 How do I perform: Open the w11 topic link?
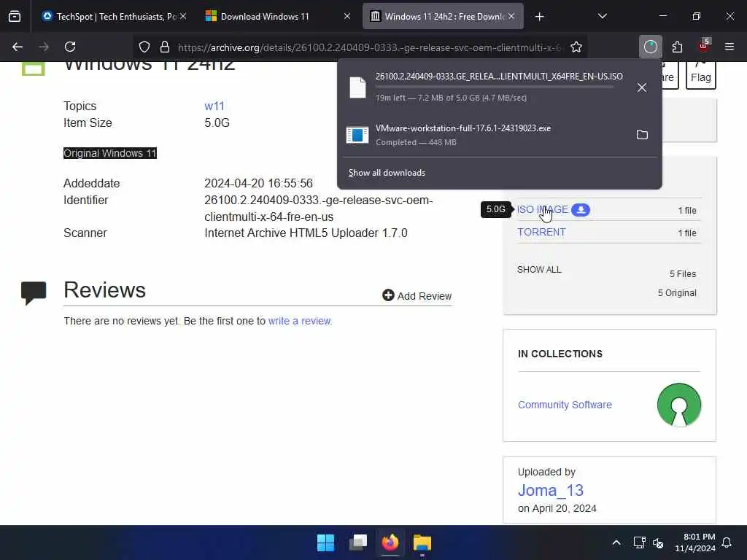[214, 106]
